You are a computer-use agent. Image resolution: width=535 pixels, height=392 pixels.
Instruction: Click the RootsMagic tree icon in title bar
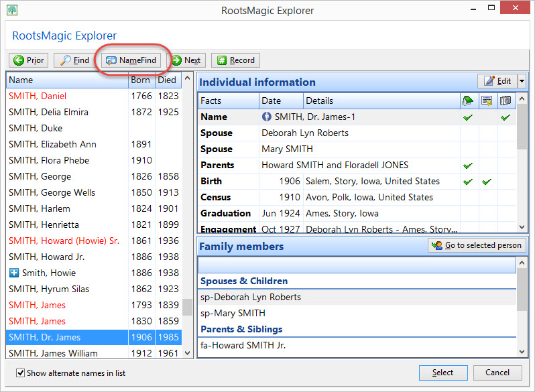pyautogui.click(x=12, y=10)
